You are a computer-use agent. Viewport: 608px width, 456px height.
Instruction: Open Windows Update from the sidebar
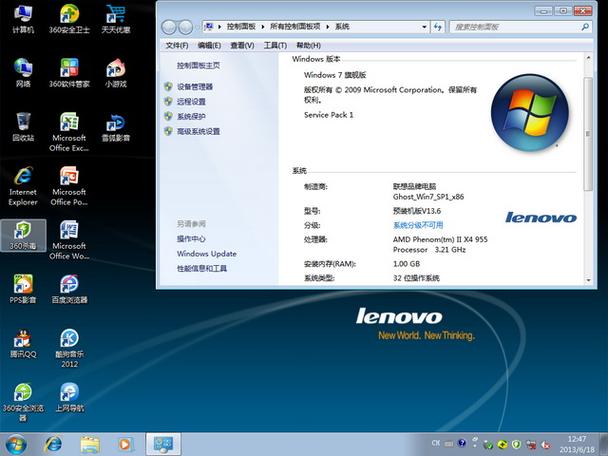click(x=206, y=254)
